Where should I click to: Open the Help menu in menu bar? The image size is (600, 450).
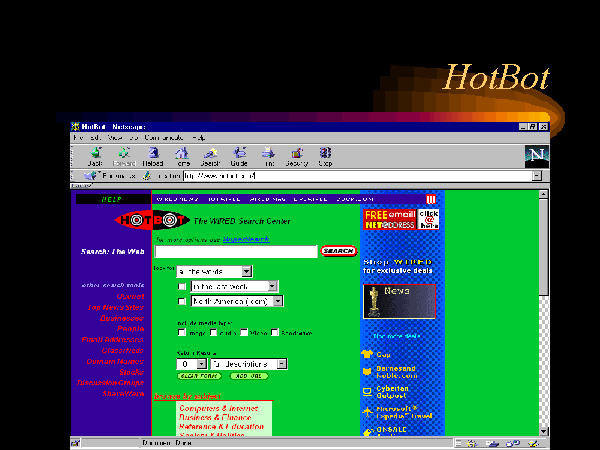click(198, 136)
